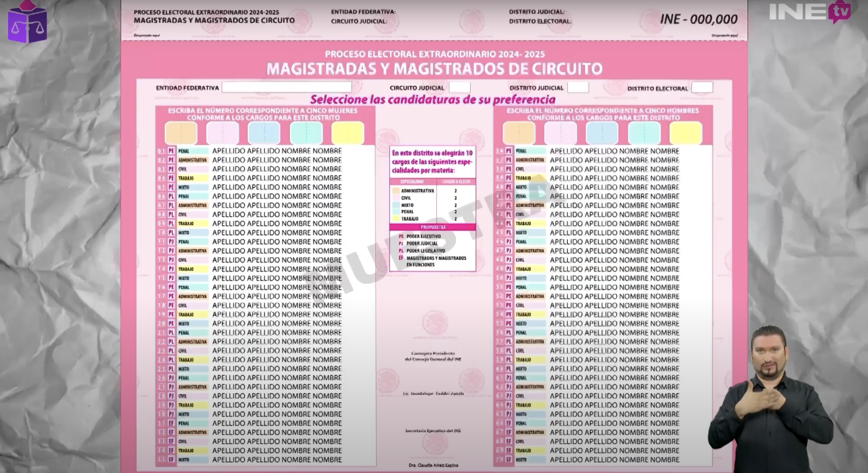Click candidate row 23 PL CIVIL

(266, 351)
